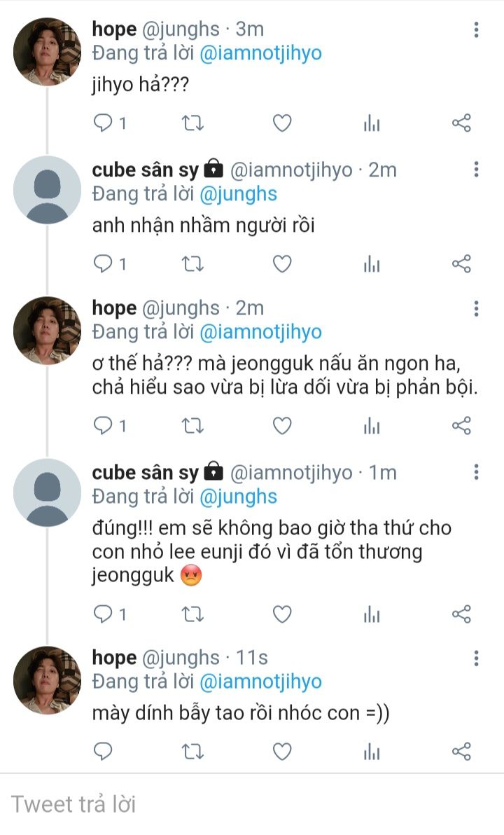Image resolution: width=504 pixels, height=835 pixels.
Task: Open the @iamnotjihyo mention in first tweet
Action: pos(260,54)
